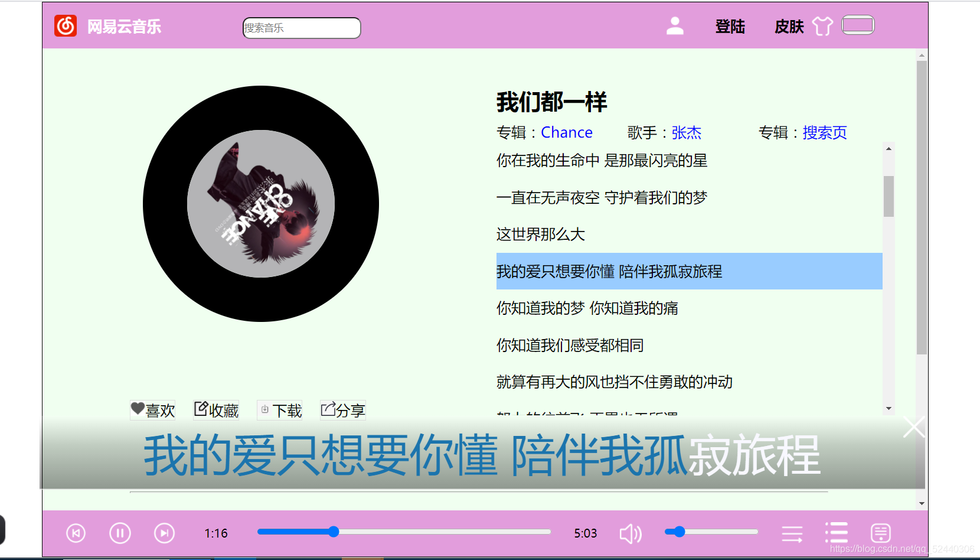Click highlighted lyric 我的爱只想要你懂 陪伴我孤寂旅程
980x560 pixels.
pos(690,271)
